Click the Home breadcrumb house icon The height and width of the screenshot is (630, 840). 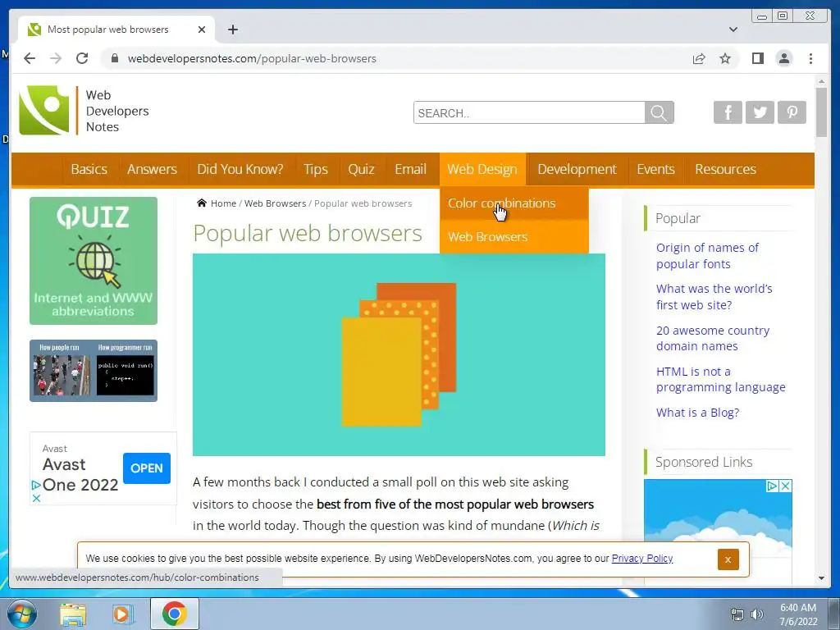pos(202,203)
